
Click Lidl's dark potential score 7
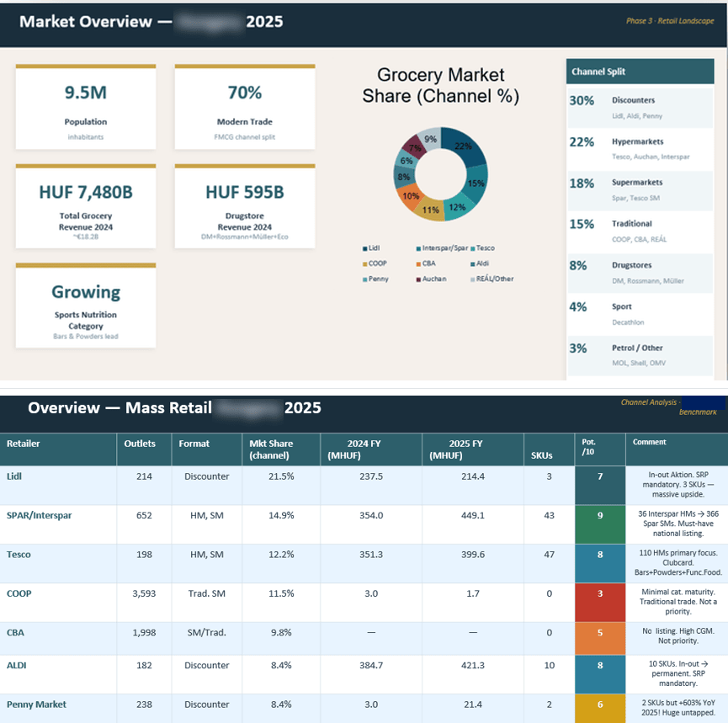[x=600, y=486]
